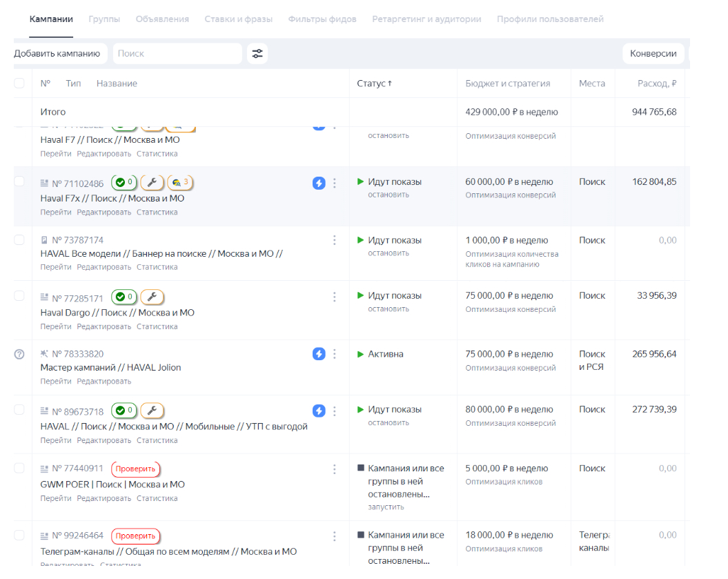Click yellow badge with 3 on Haval F7x
This screenshot has height=579, width=728.
pyautogui.click(x=181, y=183)
